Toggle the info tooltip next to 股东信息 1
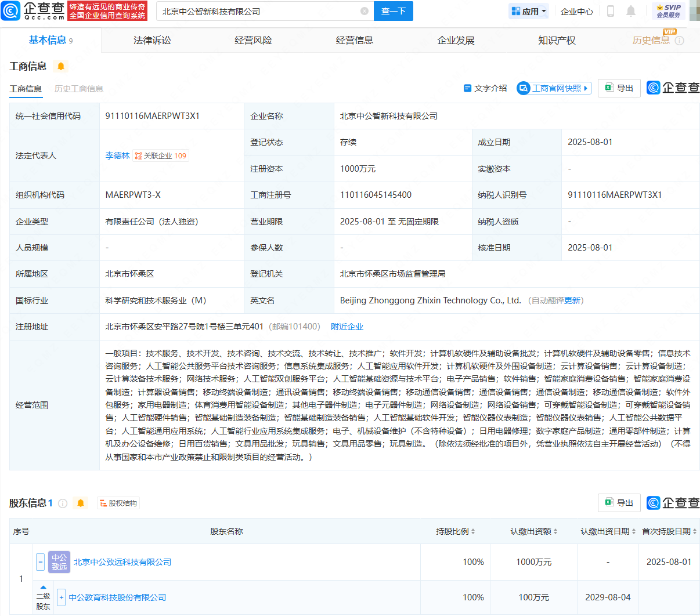This screenshot has width=700, height=616. pyautogui.click(x=64, y=503)
